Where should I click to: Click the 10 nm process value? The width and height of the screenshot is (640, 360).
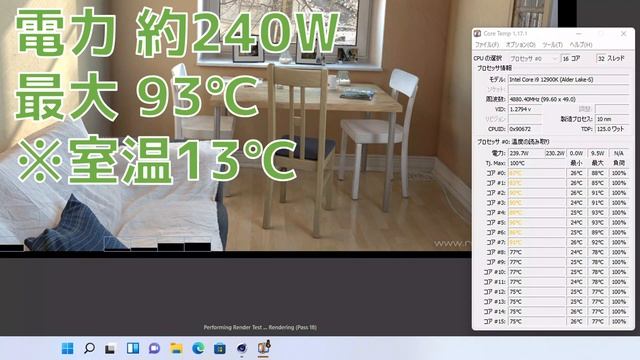[x=612, y=119]
